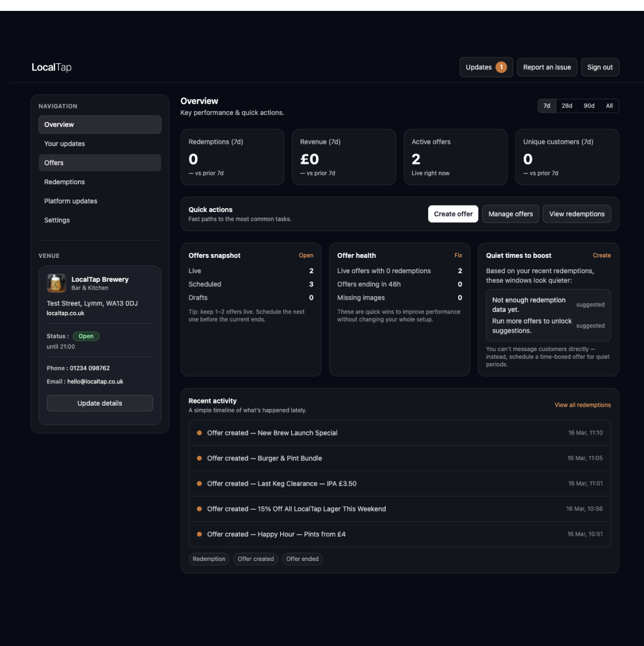The image size is (644, 646).
Task: Click the localtap.co.uk venue website link
Action: (x=65, y=313)
